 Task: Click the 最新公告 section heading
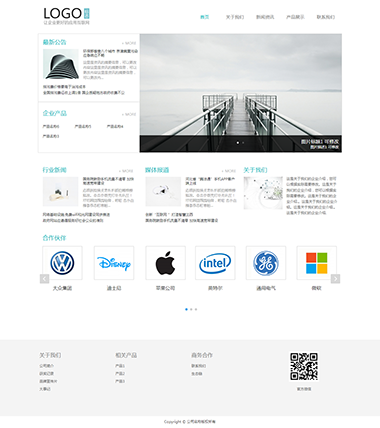[x=54, y=42]
